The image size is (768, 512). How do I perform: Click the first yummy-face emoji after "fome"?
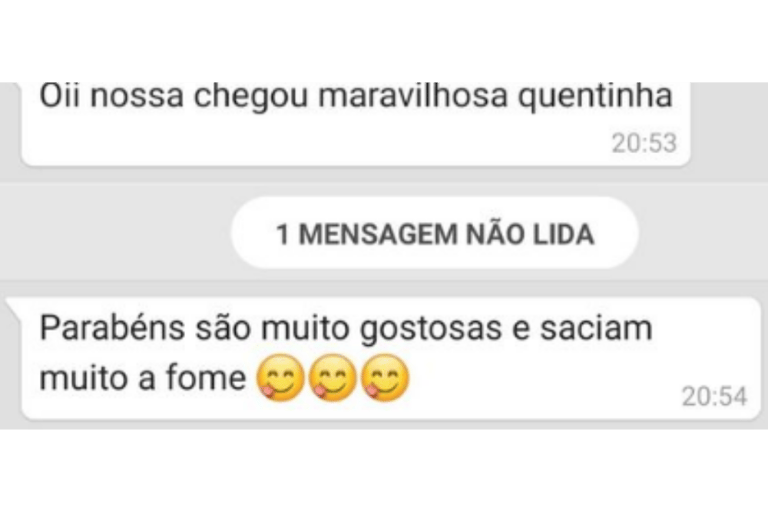click(281, 378)
